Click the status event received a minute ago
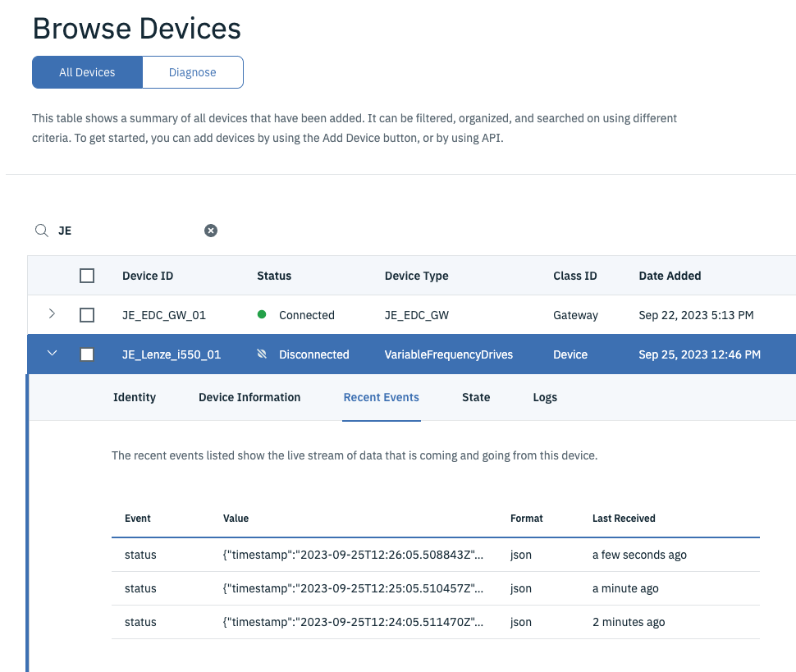The image size is (796, 672). pos(140,588)
